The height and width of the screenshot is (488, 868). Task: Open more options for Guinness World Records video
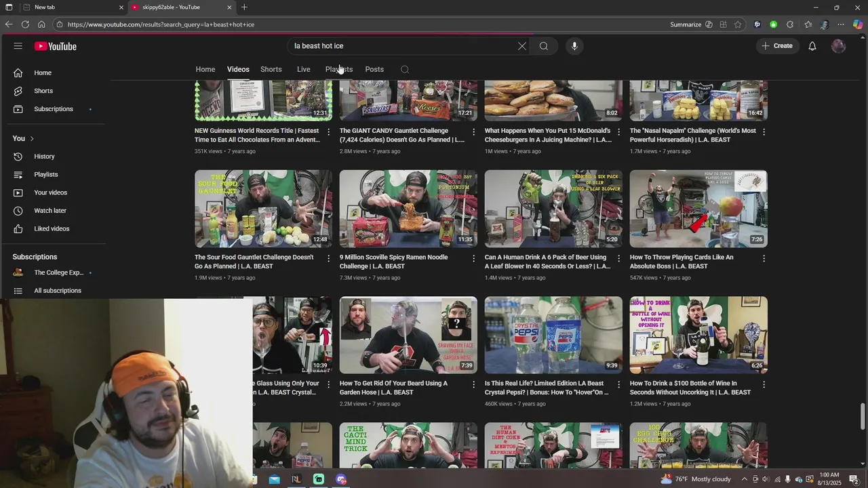329,131
